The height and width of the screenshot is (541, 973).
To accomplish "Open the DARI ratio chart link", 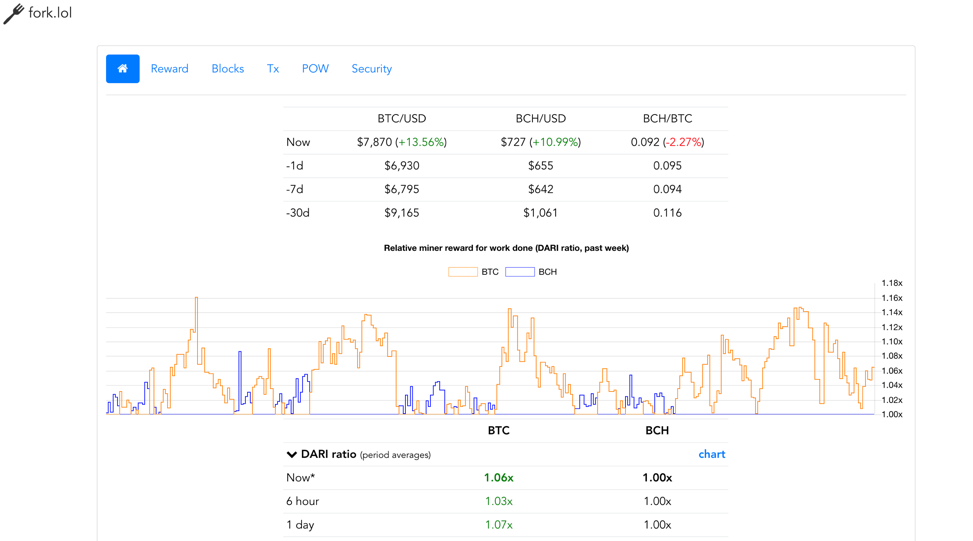I will pos(712,454).
